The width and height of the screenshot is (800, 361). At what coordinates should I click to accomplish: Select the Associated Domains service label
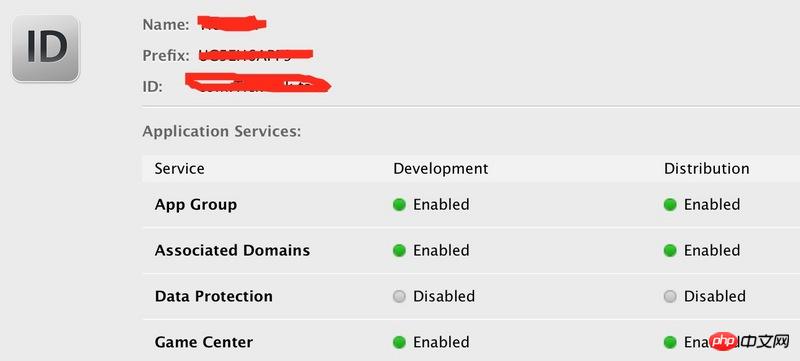pos(232,251)
